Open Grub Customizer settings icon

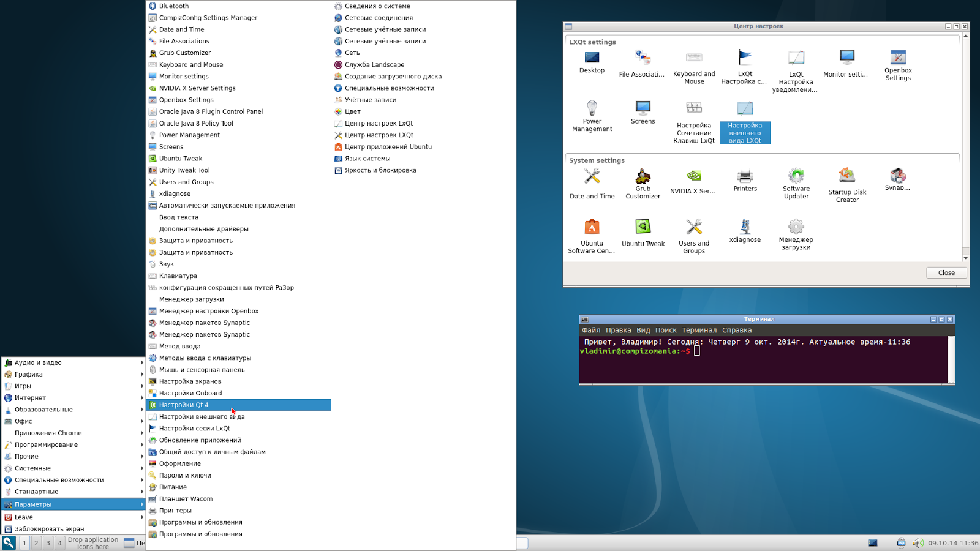tap(643, 178)
